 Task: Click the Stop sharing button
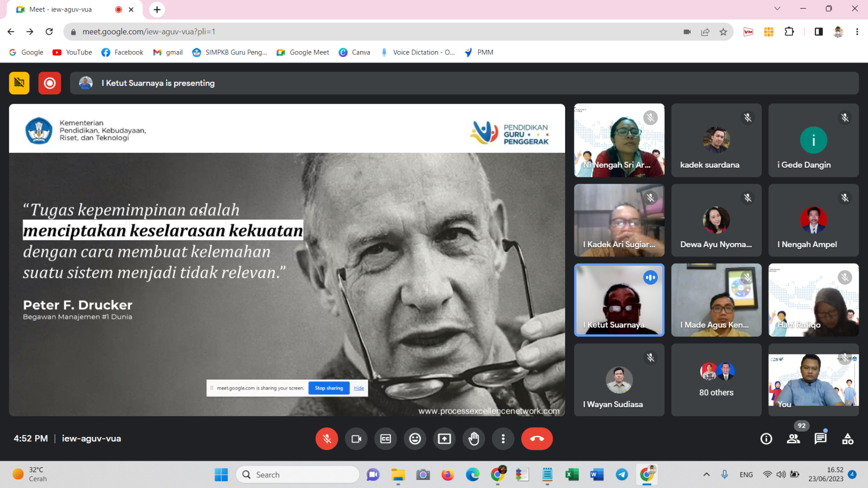pyautogui.click(x=329, y=388)
